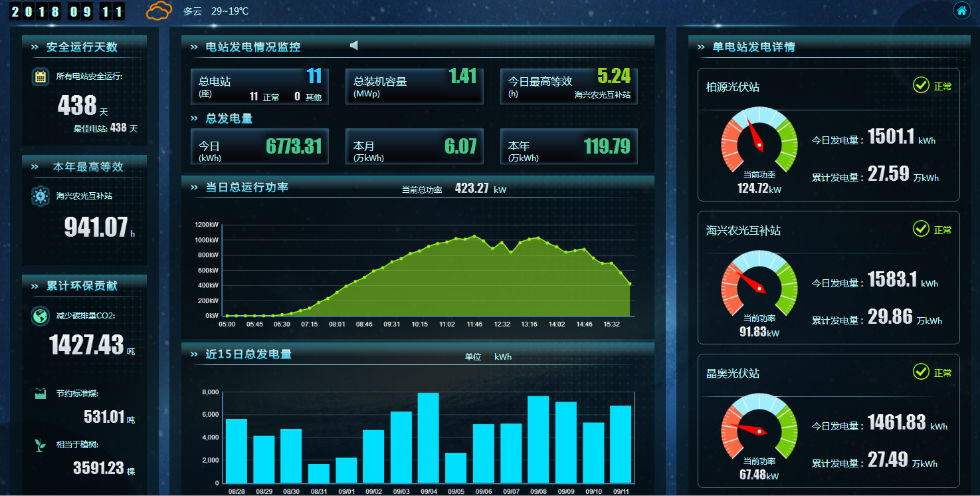Viewport: 980px width, 496px height.
Task: Click the 晶奥光伏站 station title
Action: coord(733,374)
